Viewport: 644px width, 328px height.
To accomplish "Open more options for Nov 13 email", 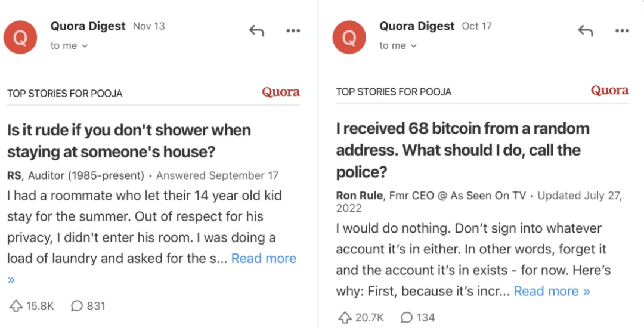I will pos(293,31).
